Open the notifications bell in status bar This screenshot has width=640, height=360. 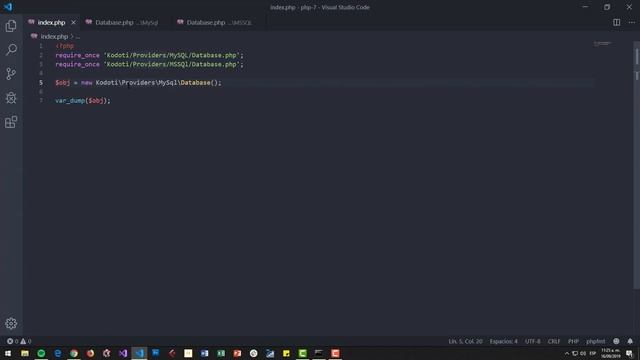click(x=630, y=341)
